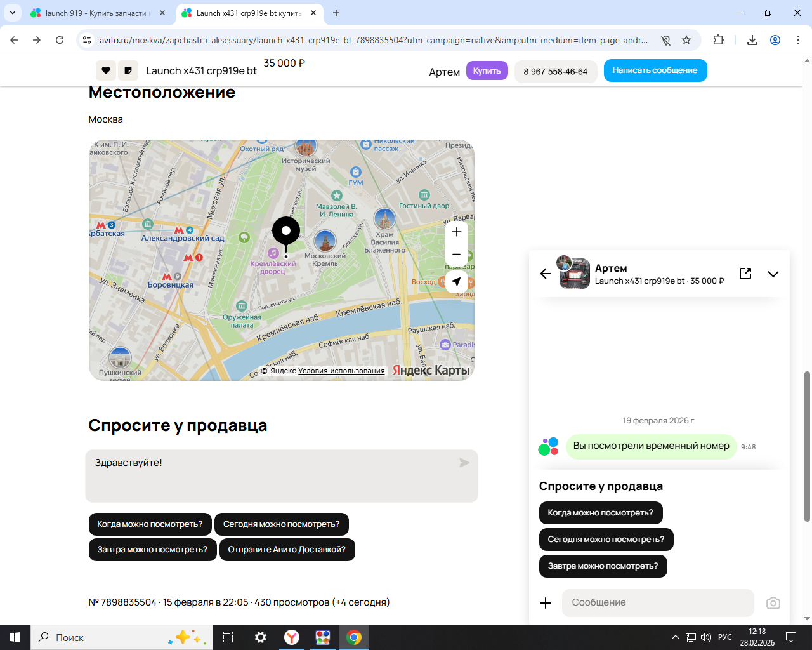Open chat in new window icon
This screenshot has height=650, width=812.
point(745,274)
